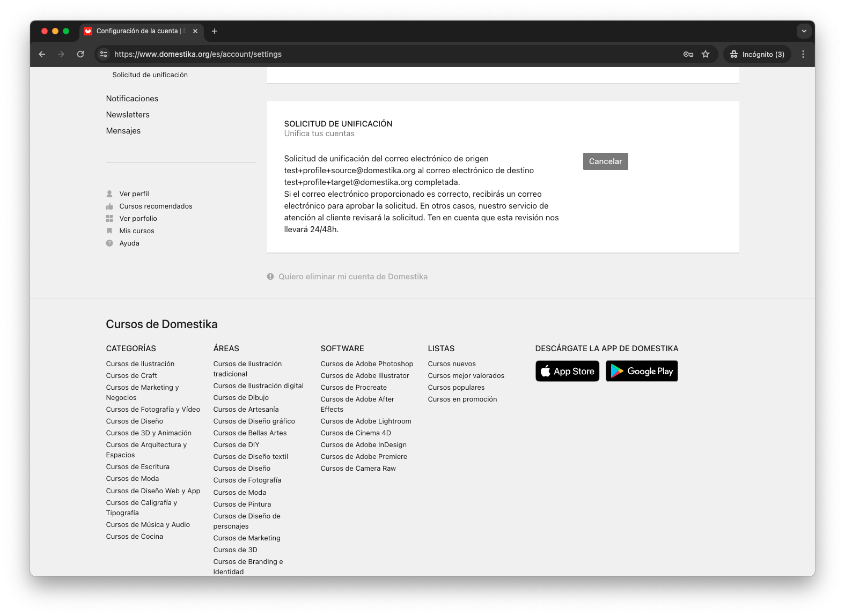This screenshot has width=845, height=616.
Task: Click Quiero eliminar mi cuenta de Domestika
Action: (353, 277)
